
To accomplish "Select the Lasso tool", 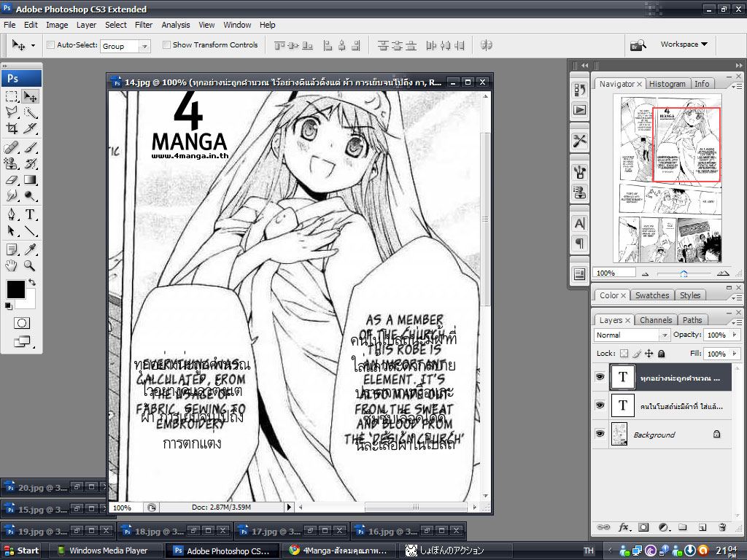I will point(12,112).
